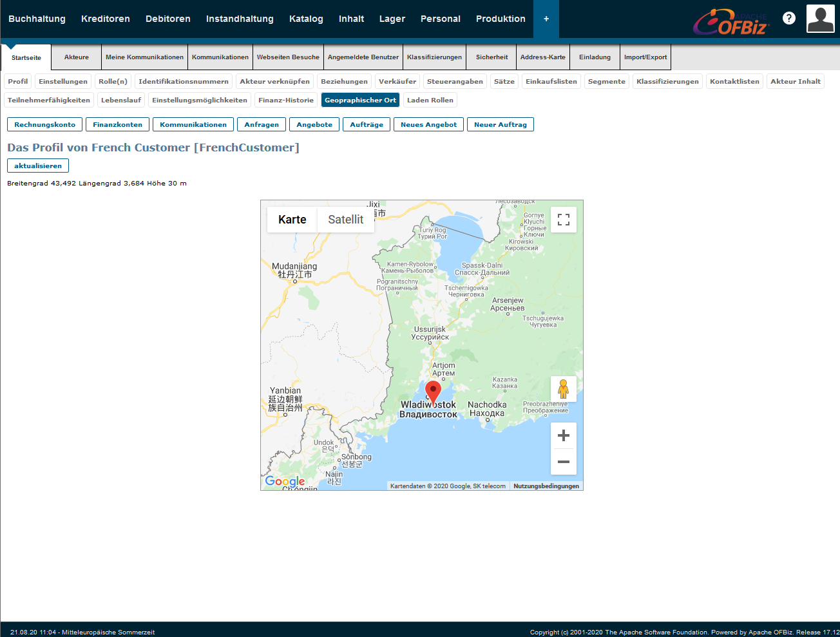Click the Finanzkonten button

[117, 124]
